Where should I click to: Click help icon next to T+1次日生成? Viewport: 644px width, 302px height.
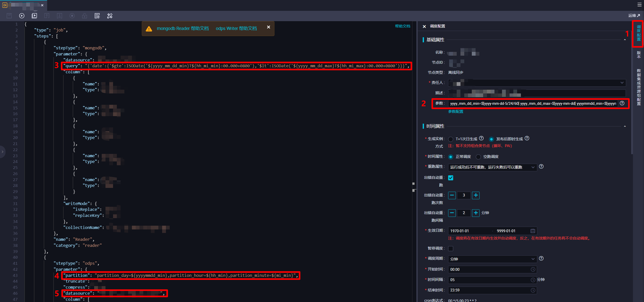(x=481, y=138)
